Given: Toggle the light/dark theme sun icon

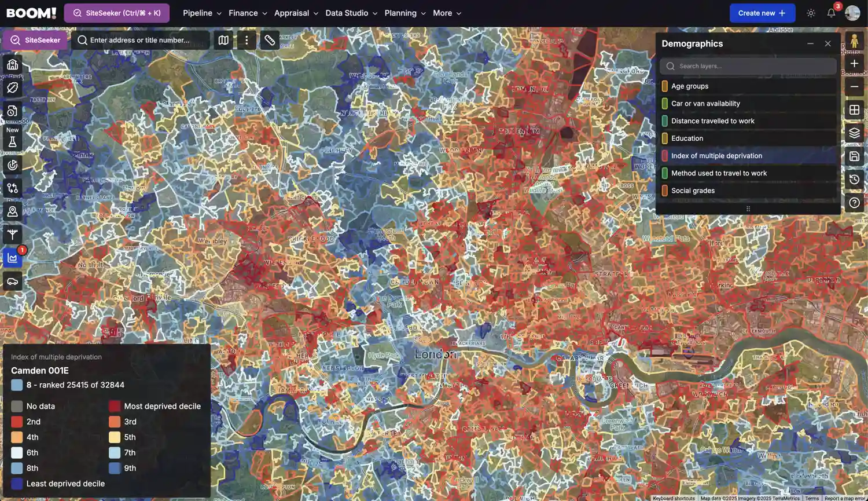Looking at the screenshot, I should pos(811,13).
